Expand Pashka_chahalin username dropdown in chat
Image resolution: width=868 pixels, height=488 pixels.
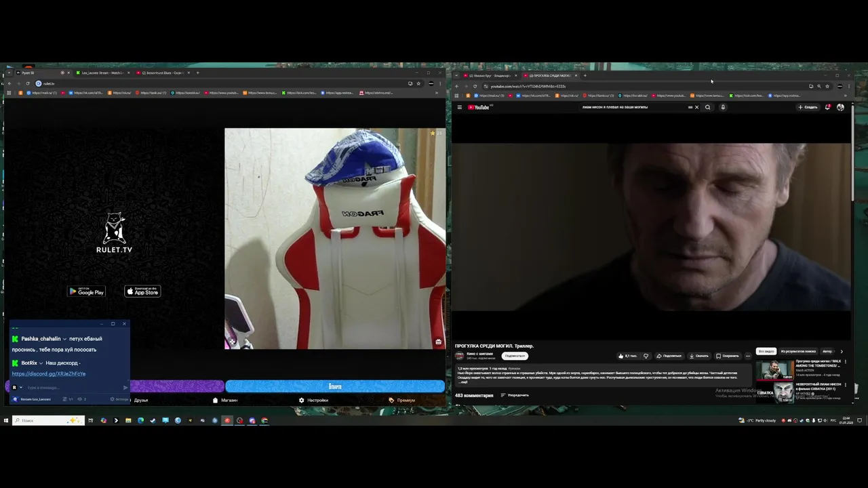point(64,339)
